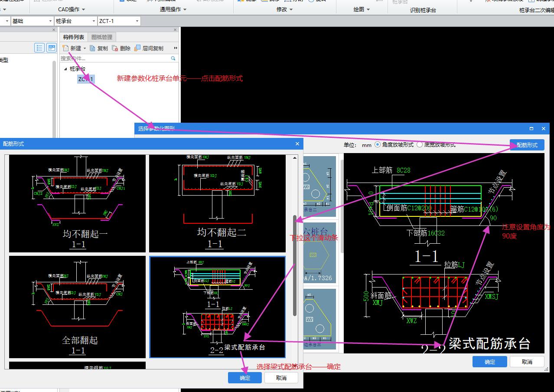Open the ZCT-1 component dropdown
Image resolution: width=554 pixels, height=392 pixels.
137,21
